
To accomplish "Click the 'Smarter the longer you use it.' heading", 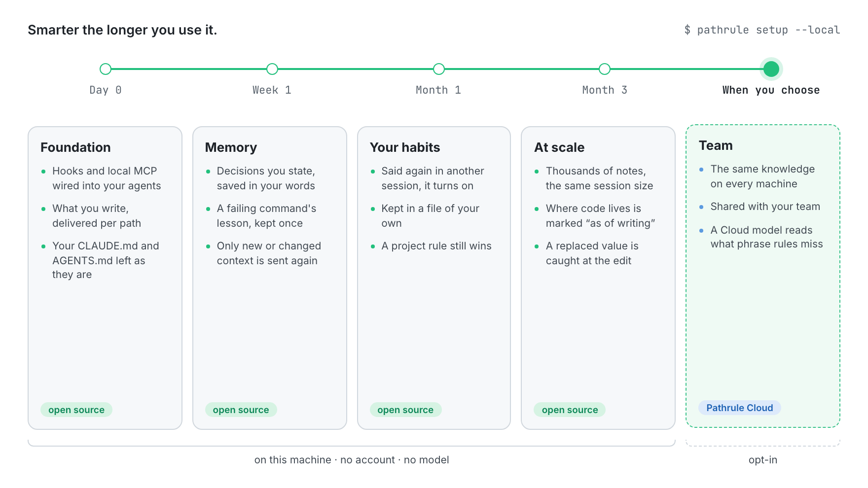I will pyautogui.click(x=122, y=30).
